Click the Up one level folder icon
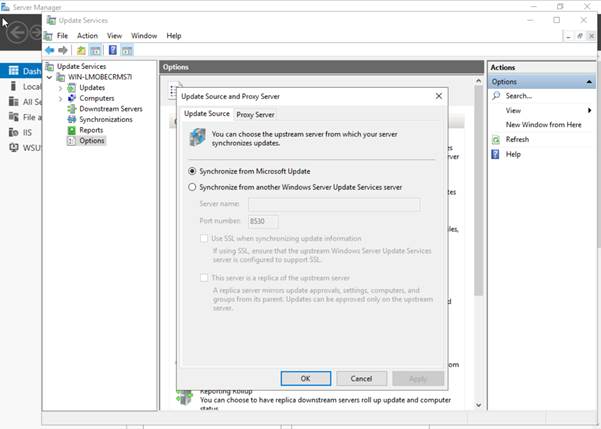 coord(81,50)
